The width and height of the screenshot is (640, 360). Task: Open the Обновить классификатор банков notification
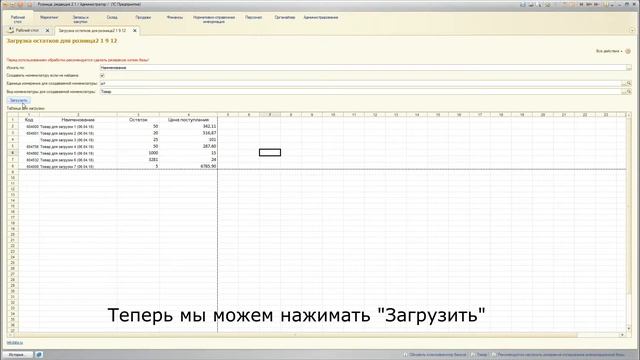pyautogui.click(x=435, y=355)
